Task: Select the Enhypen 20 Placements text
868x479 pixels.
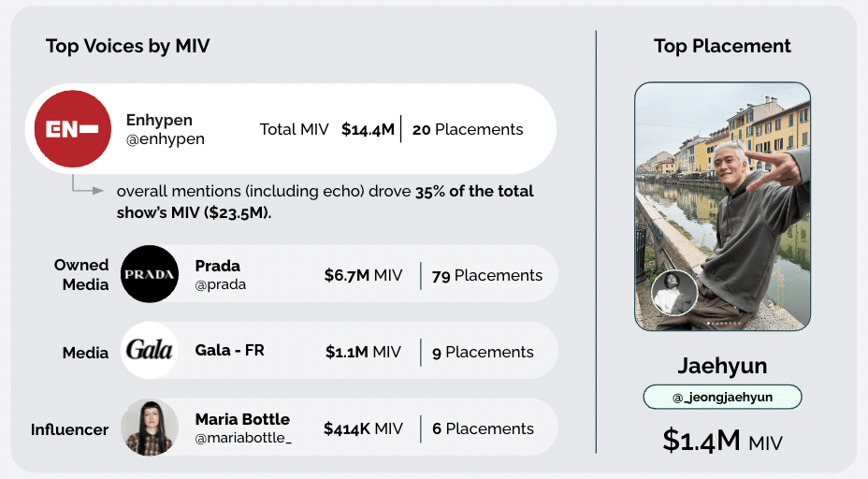Action: (468, 129)
